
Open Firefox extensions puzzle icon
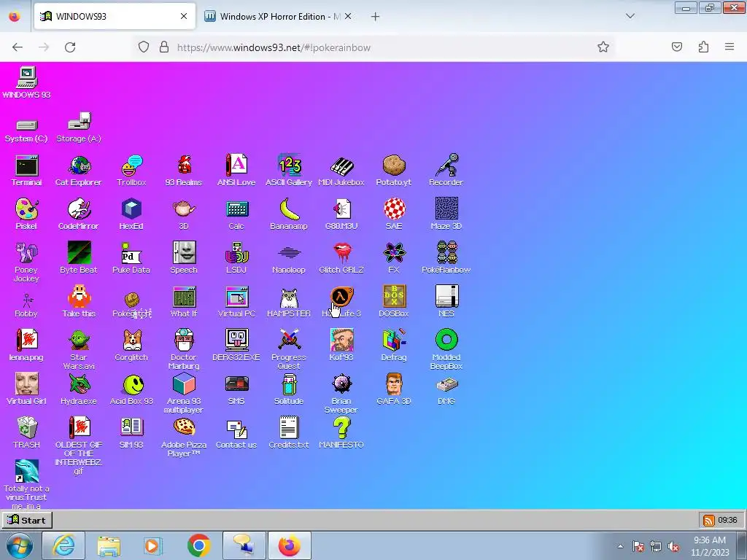[x=704, y=47]
